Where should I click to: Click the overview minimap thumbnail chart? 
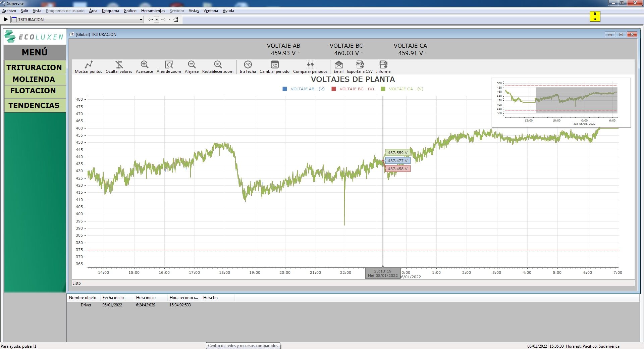pyautogui.click(x=561, y=103)
